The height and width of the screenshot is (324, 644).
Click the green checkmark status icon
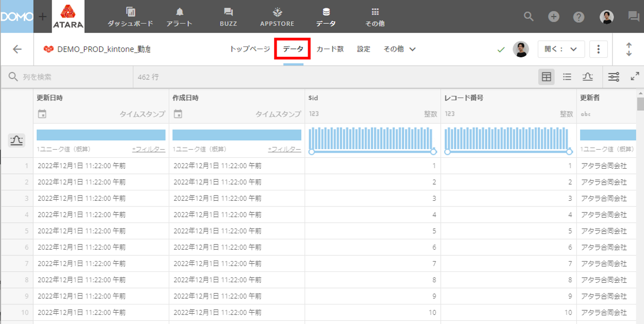501,50
